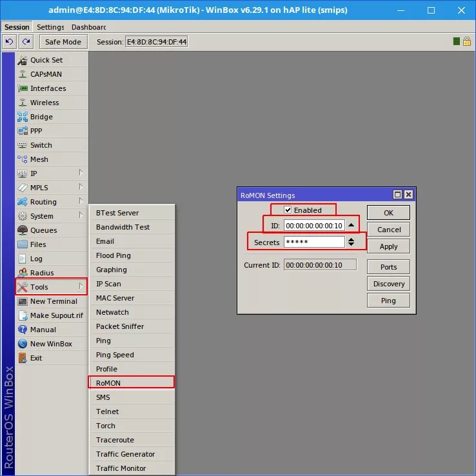Expand the MPLS submenu arrow
This screenshot has height=476, width=476.
pos(81,186)
